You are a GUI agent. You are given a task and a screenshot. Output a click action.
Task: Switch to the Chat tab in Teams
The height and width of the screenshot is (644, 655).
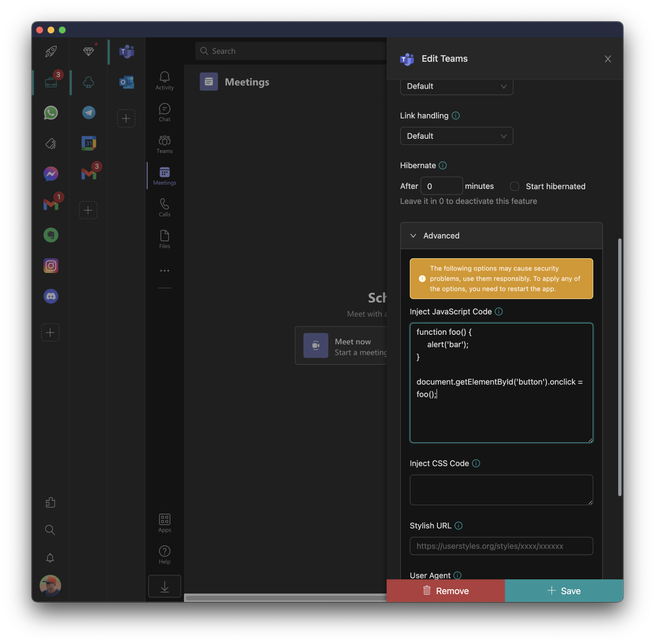click(165, 112)
